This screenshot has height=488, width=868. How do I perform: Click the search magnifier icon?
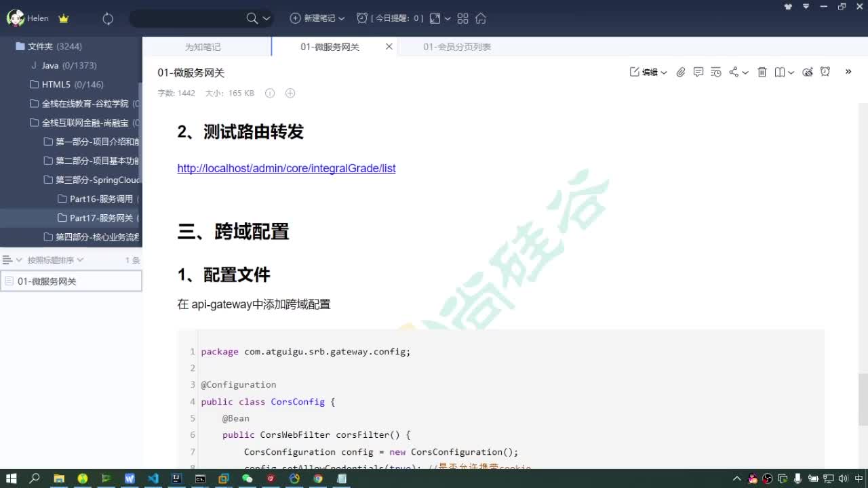pos(252,19)
